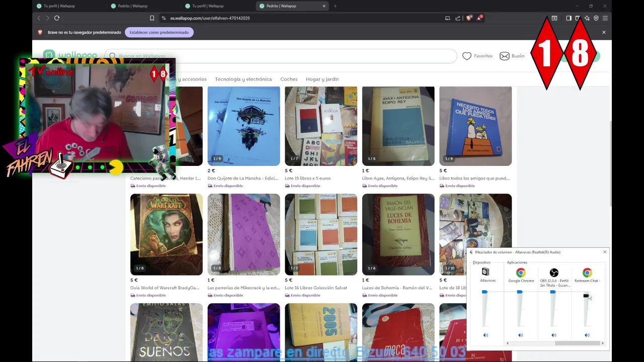
Task: Click the Restream Chat volume slider handle
Action: point(586,296)
